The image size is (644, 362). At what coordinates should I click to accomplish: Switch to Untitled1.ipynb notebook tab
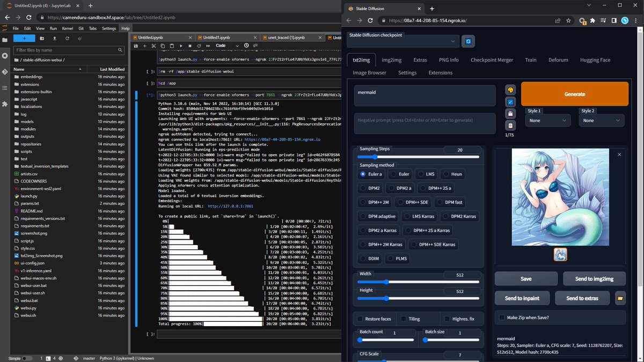pos(228,38)
